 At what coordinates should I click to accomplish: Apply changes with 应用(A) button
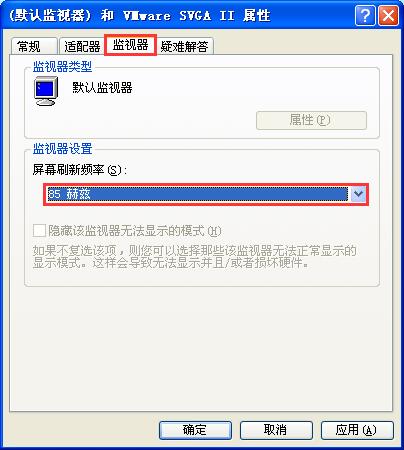tap(357, 430)
